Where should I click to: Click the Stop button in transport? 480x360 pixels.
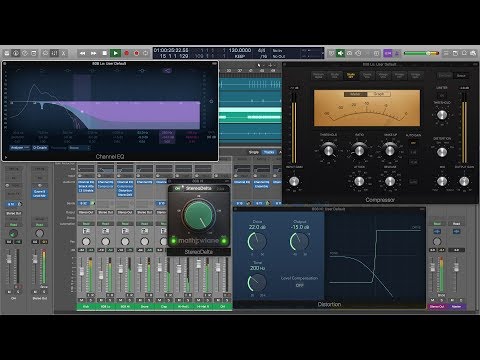[x=105, y=53]
